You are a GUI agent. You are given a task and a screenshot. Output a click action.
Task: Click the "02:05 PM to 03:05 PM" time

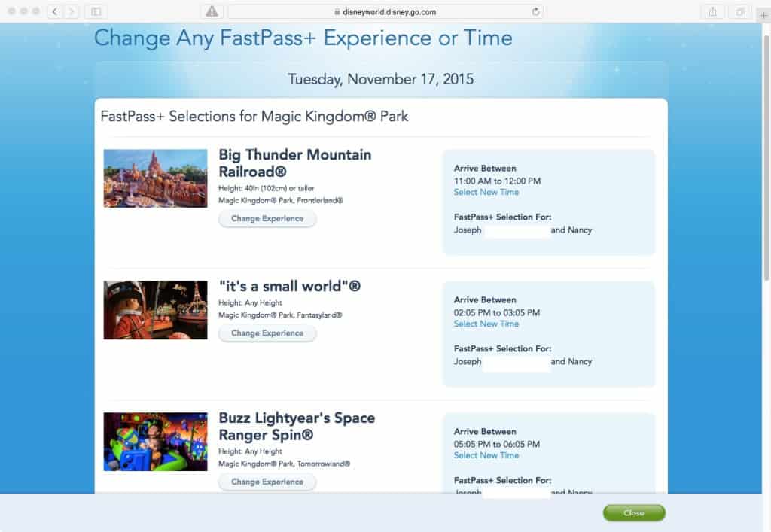pos(497,312)
